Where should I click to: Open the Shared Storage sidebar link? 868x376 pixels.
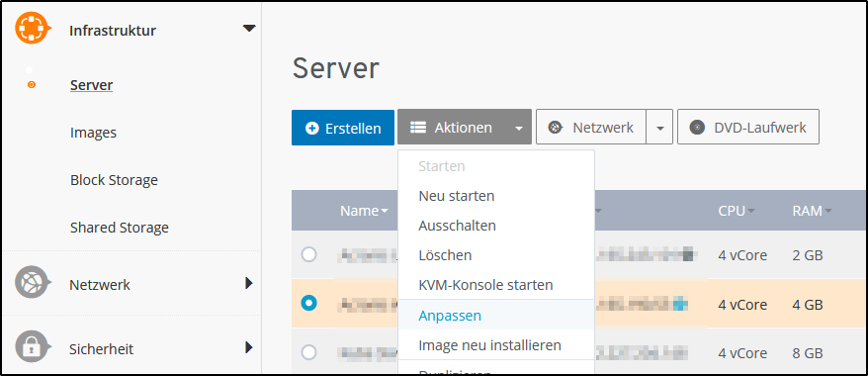120,228
